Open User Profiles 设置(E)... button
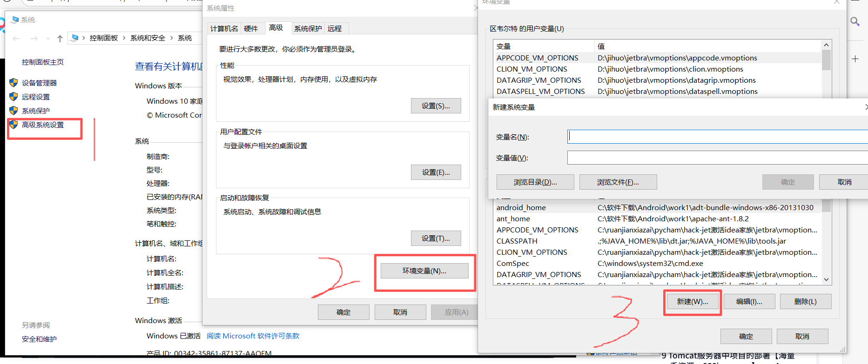Image resolution: width=868 pixels, height=364 pixels. (x=436, y=172)
